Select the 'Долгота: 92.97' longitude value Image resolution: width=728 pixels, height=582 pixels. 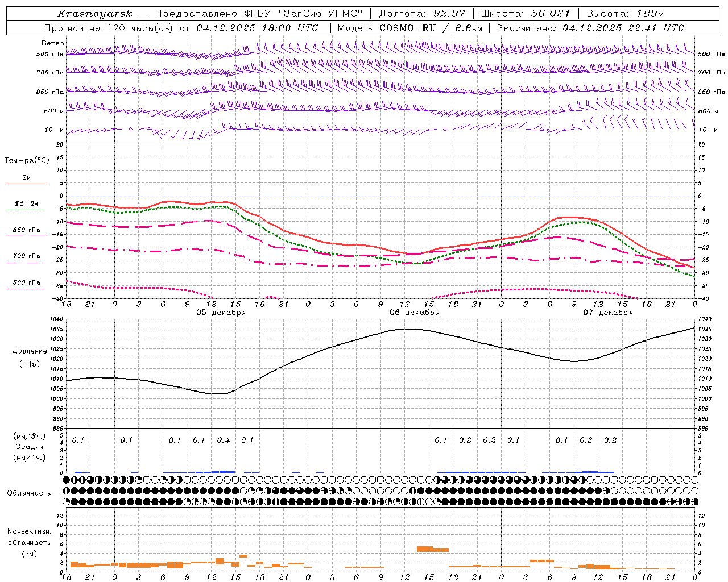tap(422, 14)
